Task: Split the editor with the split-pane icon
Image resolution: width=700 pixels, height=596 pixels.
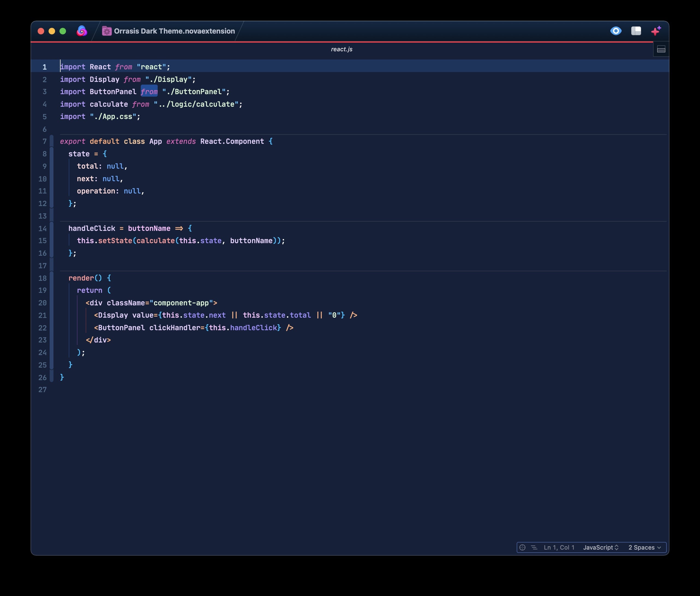Action: (661, 50)
